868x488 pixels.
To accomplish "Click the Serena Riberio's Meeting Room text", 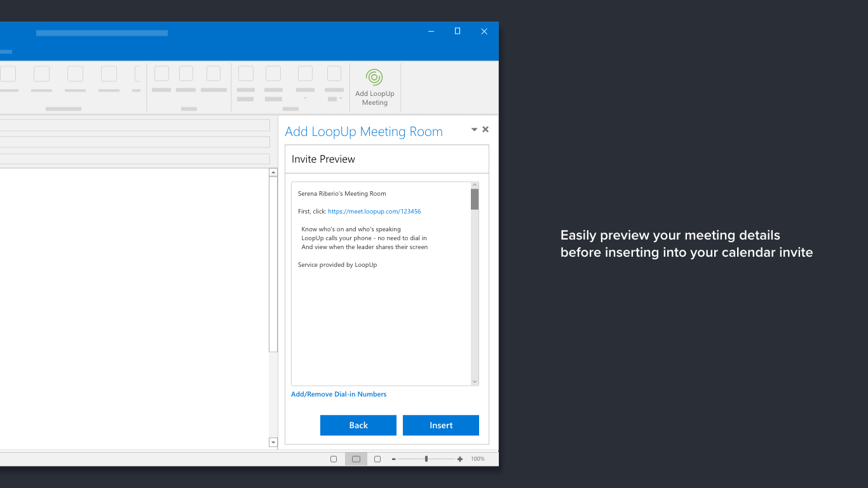I will [x=342, y=194].
